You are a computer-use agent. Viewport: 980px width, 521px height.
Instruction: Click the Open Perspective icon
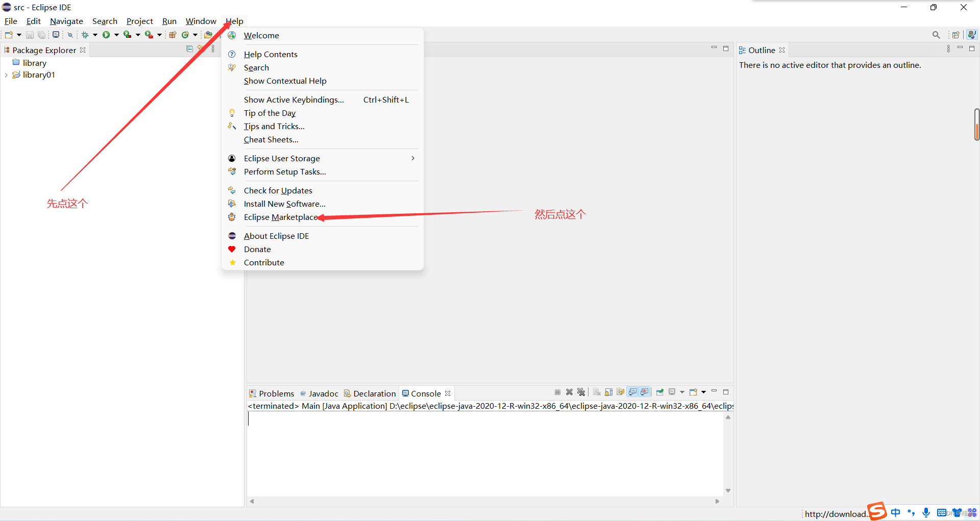956,35
